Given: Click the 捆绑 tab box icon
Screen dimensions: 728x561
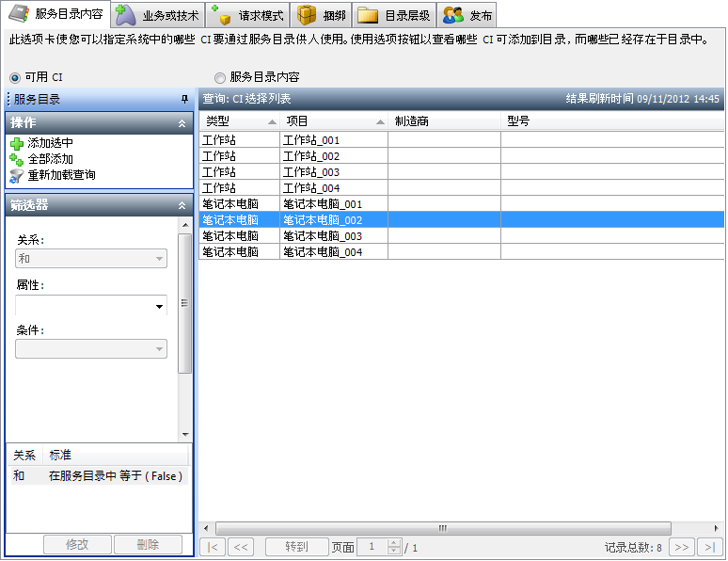Looking at the screenshot, I should (307, 15).
